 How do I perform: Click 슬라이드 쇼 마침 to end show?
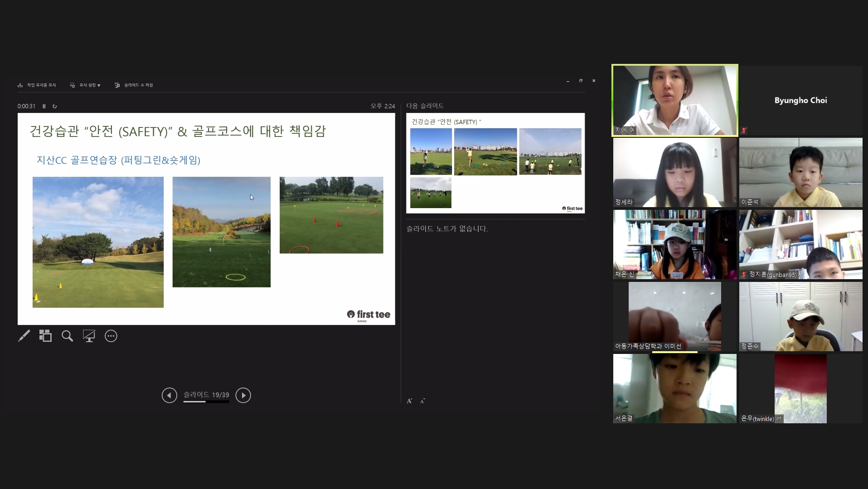pyautogui.click(x=134, y=85)
